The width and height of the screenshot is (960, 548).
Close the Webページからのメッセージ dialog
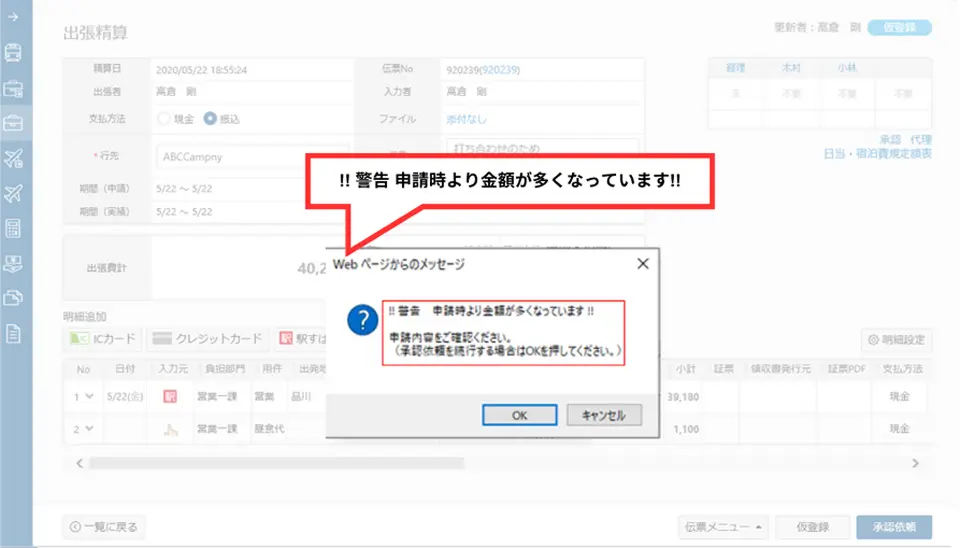click(x=642, y=264)
